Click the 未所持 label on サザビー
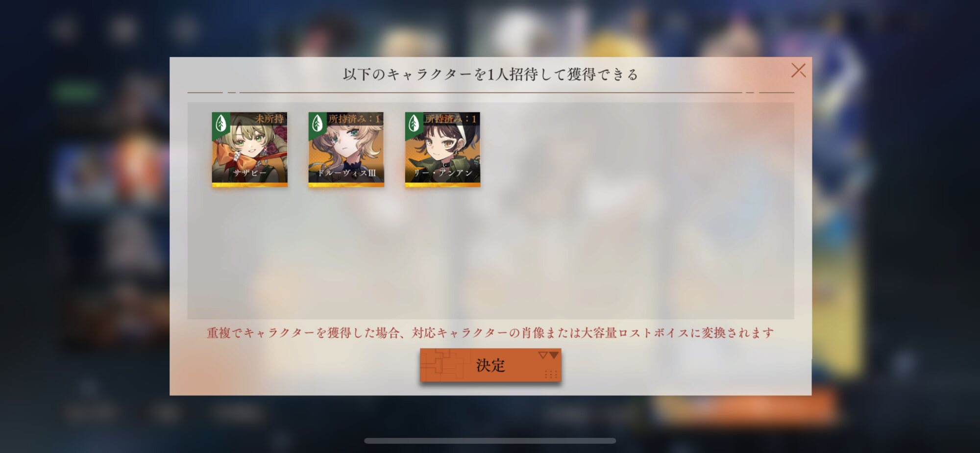The image size is (980, 453). [269, 119]
